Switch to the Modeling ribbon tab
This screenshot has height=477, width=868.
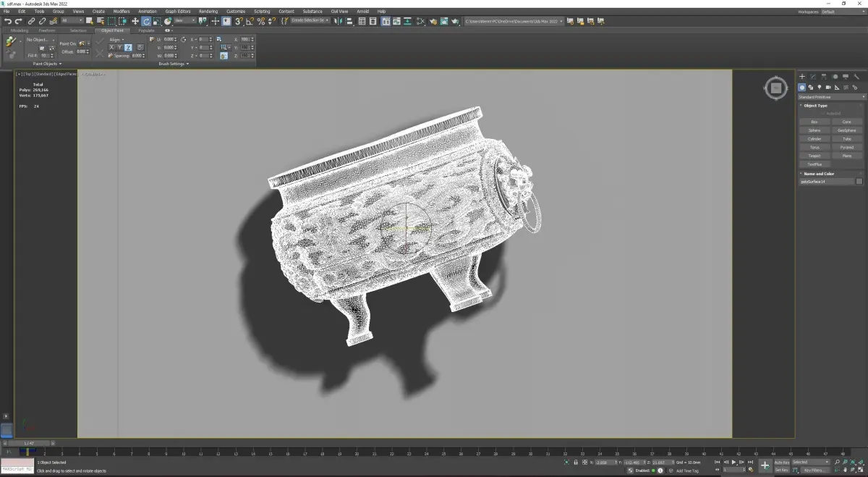pos(20,30)
